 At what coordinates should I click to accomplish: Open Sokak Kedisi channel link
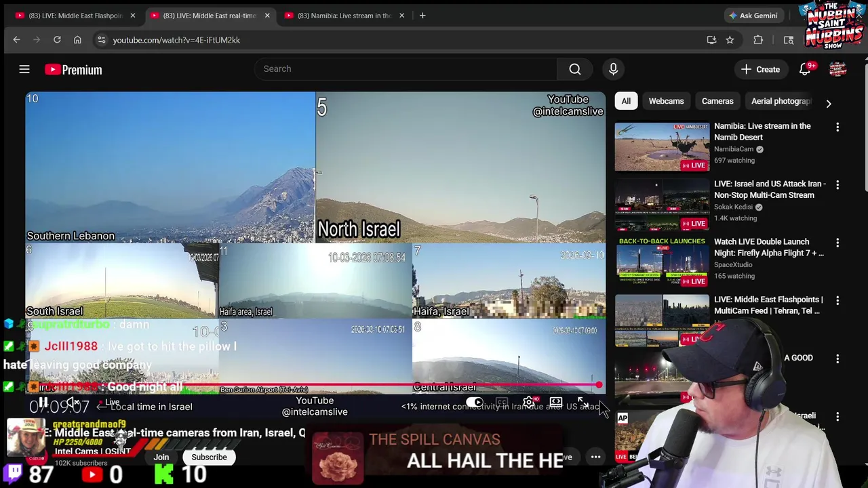[733, 207]
